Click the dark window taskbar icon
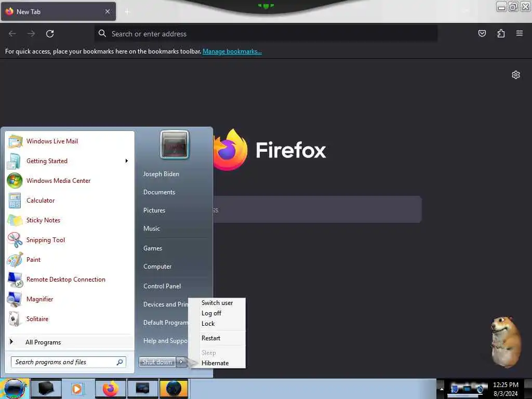 tap(142, 389)
